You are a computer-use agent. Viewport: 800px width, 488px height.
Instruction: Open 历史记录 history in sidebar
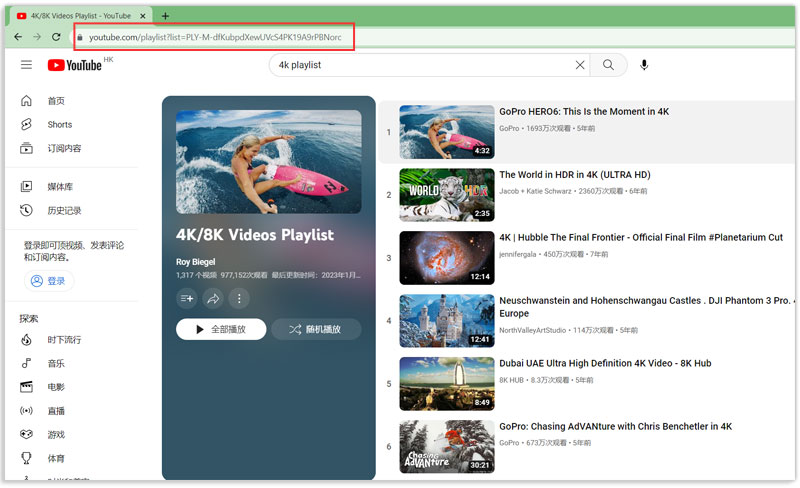[x=64, y=210]
